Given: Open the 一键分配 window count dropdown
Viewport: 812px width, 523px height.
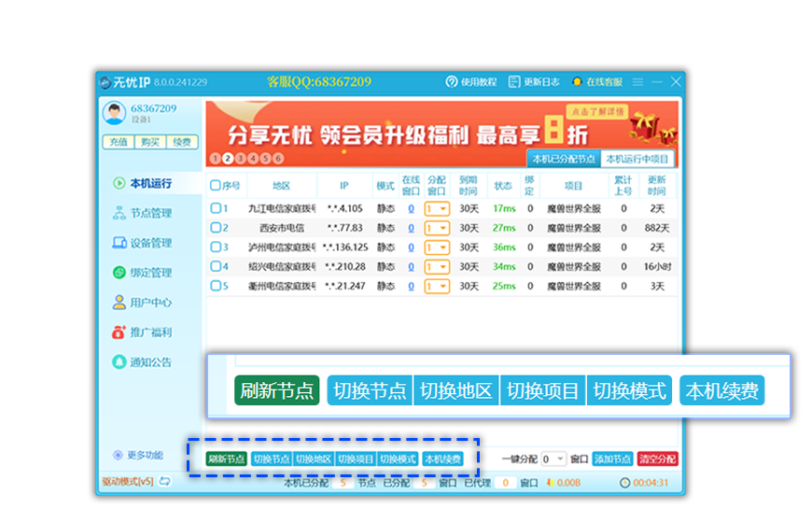Looking at the screenshot, I should click(x=559, y=459).
